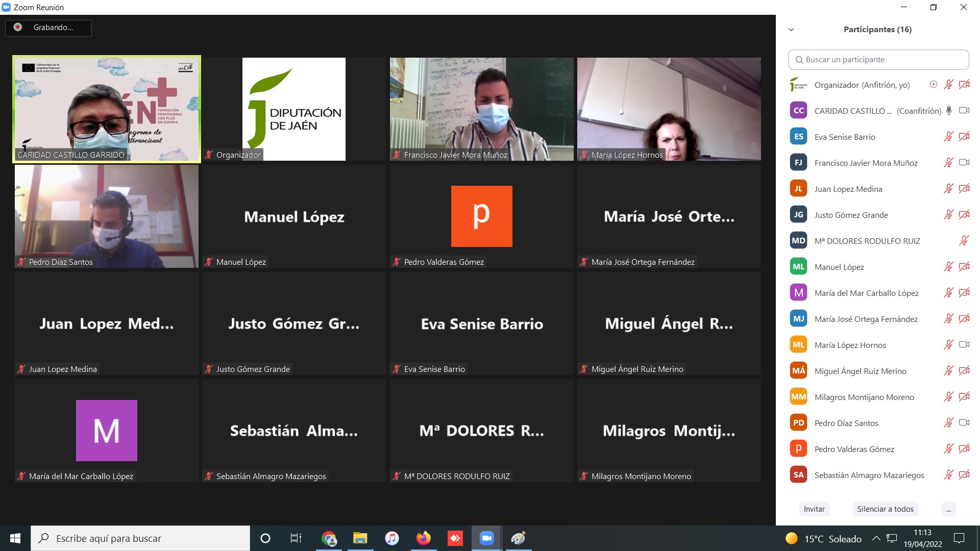Viewport: 980px width, 551px height.
Task: Open the three-dots more options menu
Action: [948, 509]
